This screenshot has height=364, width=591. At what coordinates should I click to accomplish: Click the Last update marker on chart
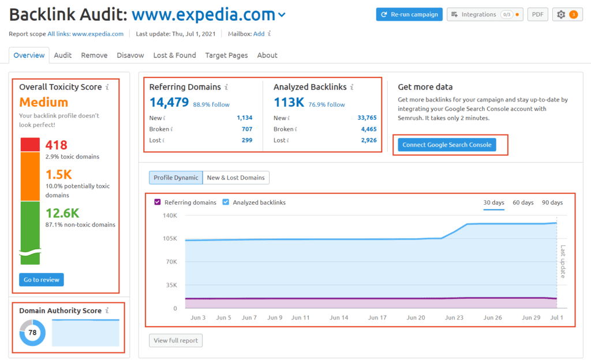click(562, 261)
